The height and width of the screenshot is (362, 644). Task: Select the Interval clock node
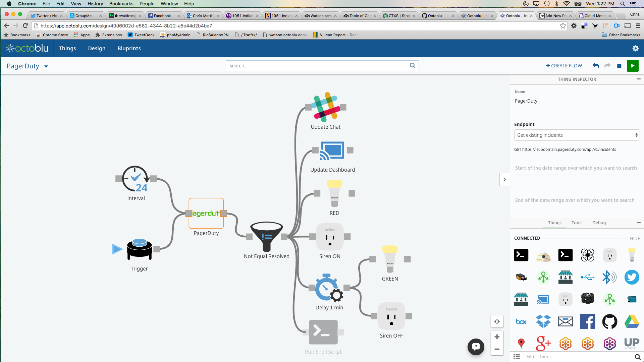(x=136, y=179)
